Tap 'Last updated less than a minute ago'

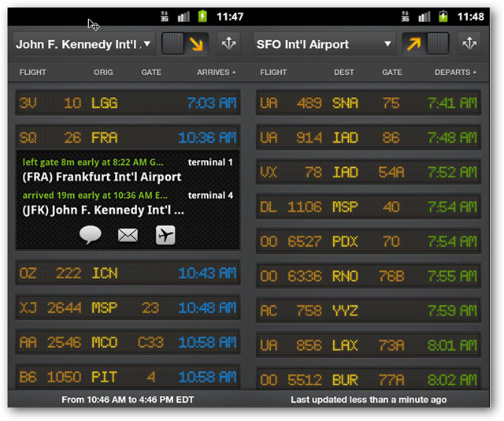pyautogui.click(x=369, y=400)
